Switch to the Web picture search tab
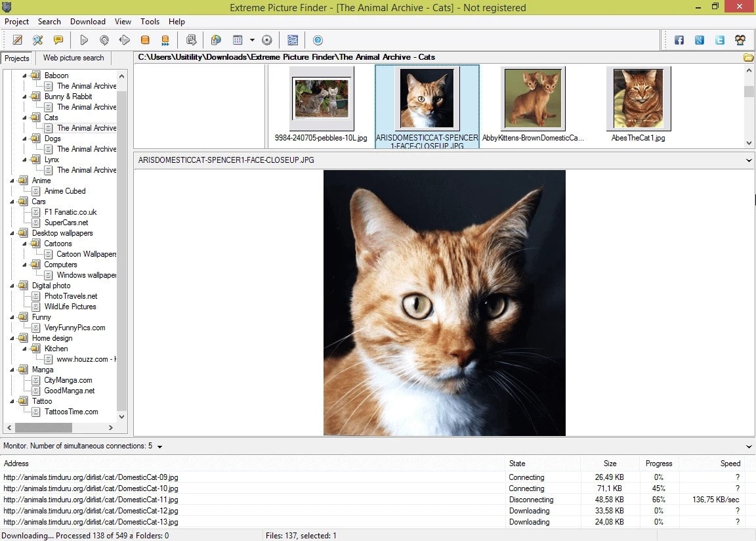The image size is (756, 541). [73, 58]
